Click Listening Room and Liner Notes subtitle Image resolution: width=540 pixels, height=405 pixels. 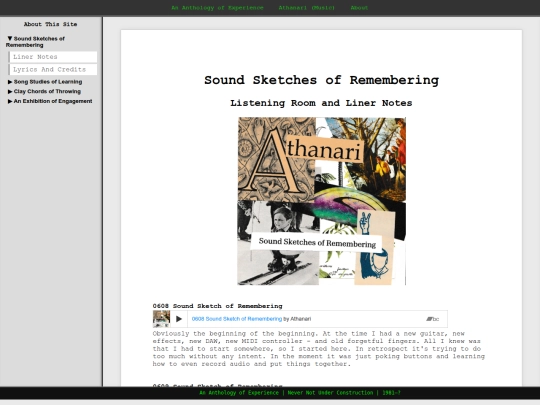click(x=321, y=103)
